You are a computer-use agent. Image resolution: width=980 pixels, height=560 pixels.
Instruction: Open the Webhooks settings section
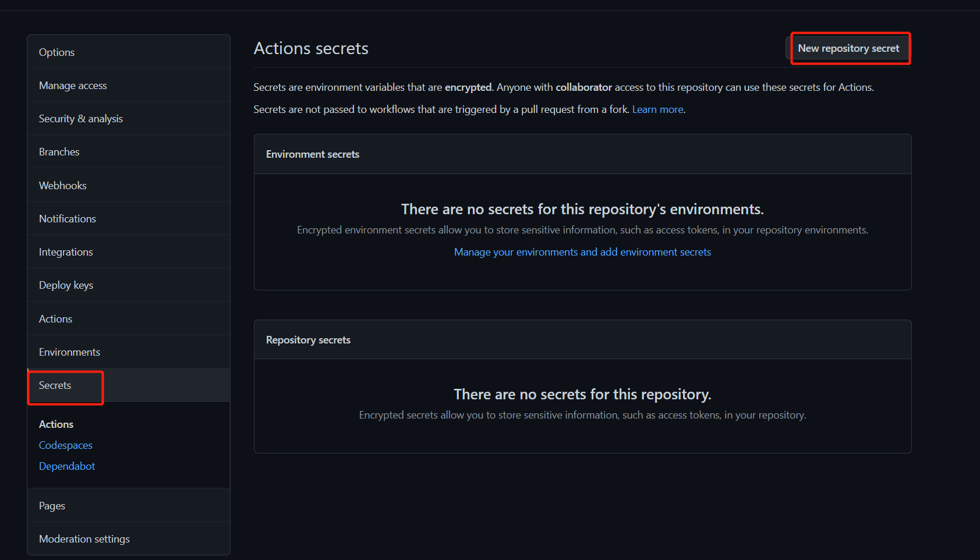click(x=63, y=186)
